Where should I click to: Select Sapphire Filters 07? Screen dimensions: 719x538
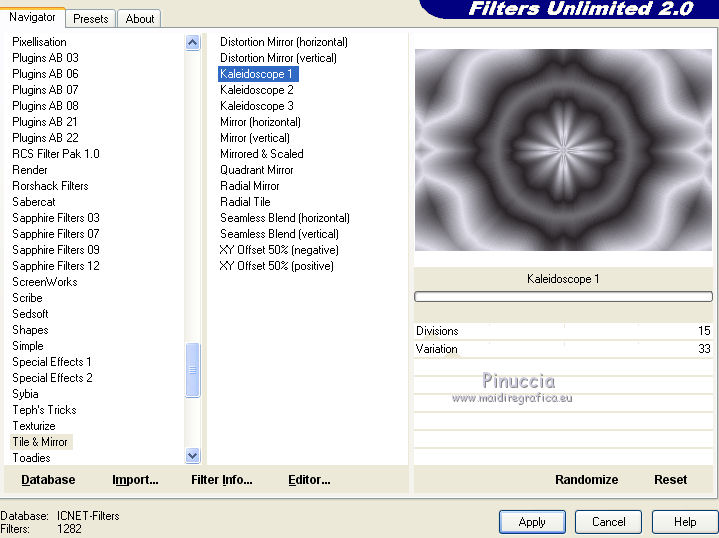(56, 234)
